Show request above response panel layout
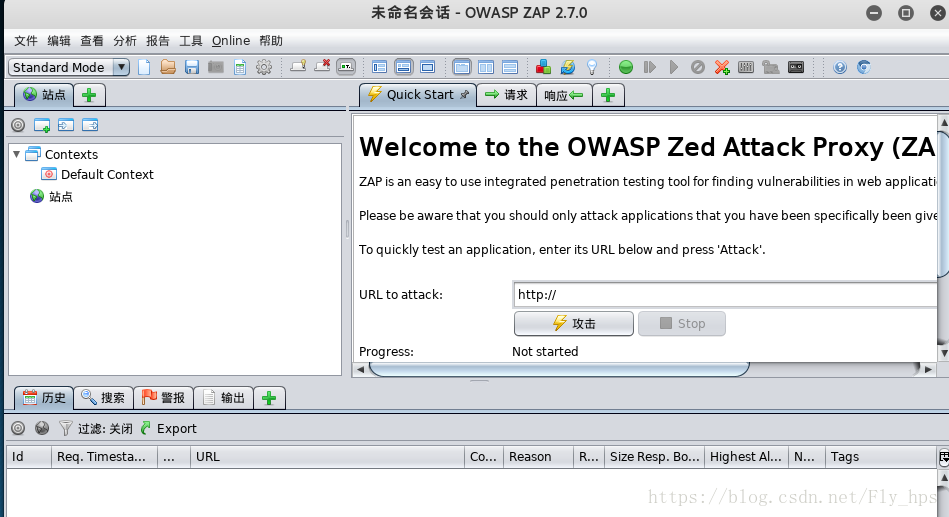The image size is (949, 517). coord(510,67)
